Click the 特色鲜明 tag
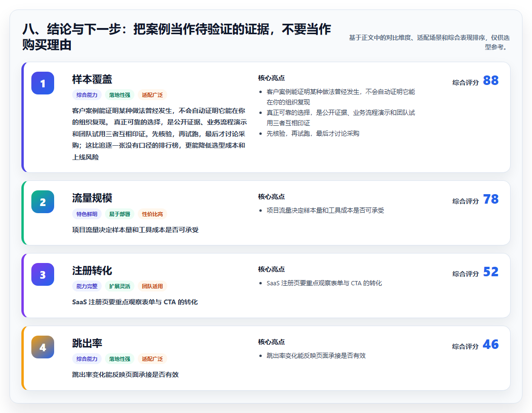The width and height of the screenshot is (532, 413). 87,214
